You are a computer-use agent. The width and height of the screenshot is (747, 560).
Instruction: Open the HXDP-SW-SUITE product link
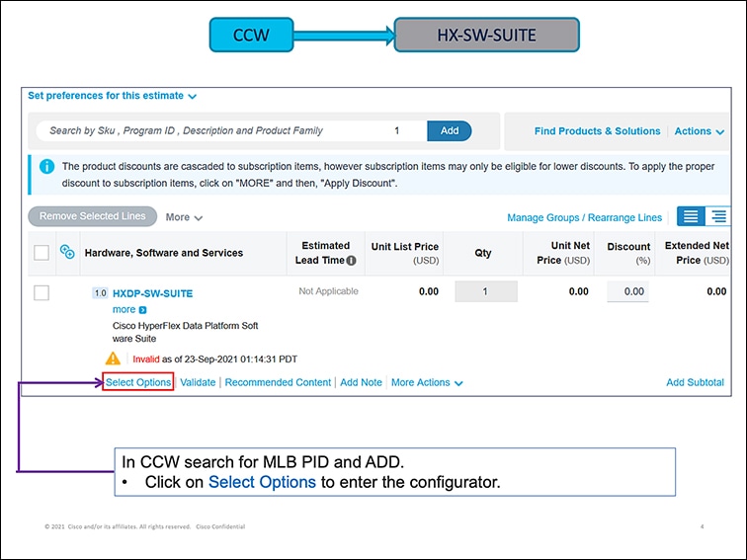[x=152, y=293]
